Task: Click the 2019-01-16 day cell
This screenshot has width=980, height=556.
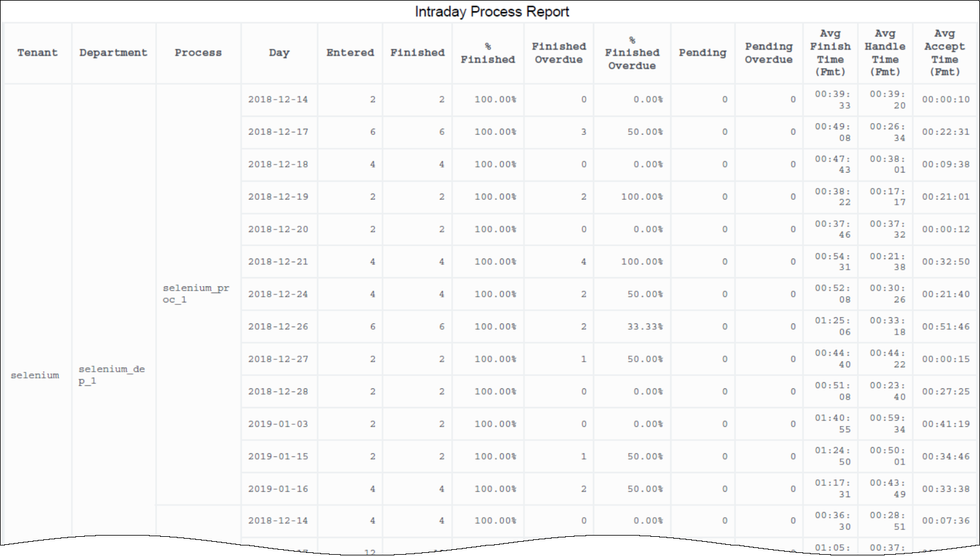Action: pos(278,489)
